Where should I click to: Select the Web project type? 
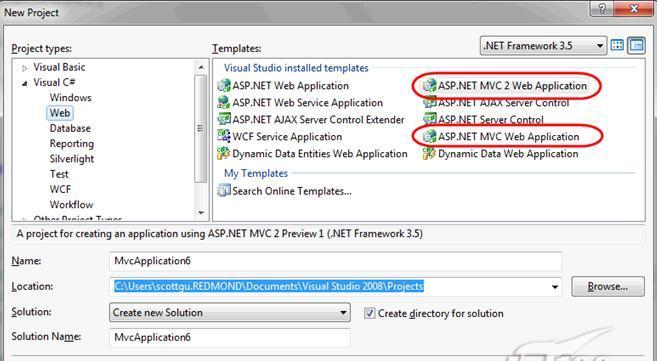point(60,113)
